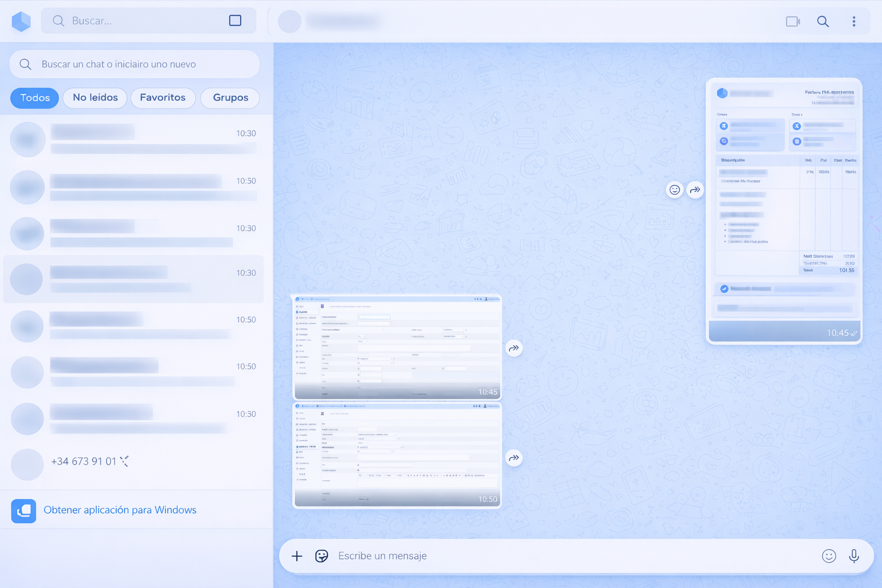
Task: Click the microphone to record voice message
Action: 854,556
